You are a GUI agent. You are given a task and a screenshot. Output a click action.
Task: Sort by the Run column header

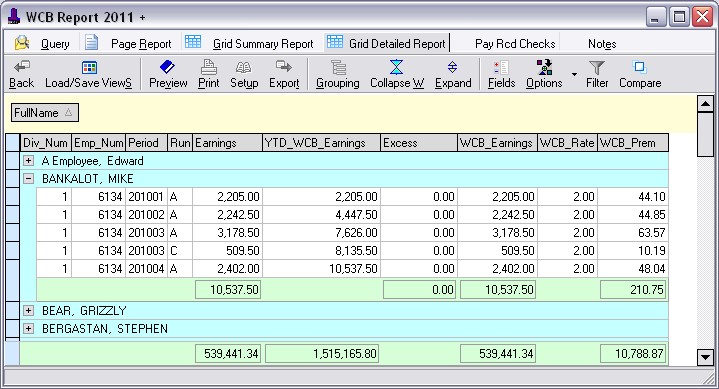180,143
